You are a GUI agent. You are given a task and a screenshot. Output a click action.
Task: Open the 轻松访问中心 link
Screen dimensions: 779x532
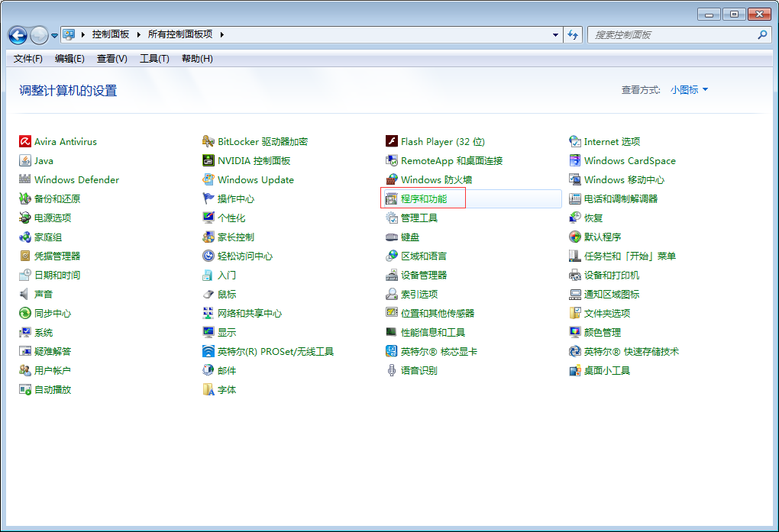click(245, 256)
